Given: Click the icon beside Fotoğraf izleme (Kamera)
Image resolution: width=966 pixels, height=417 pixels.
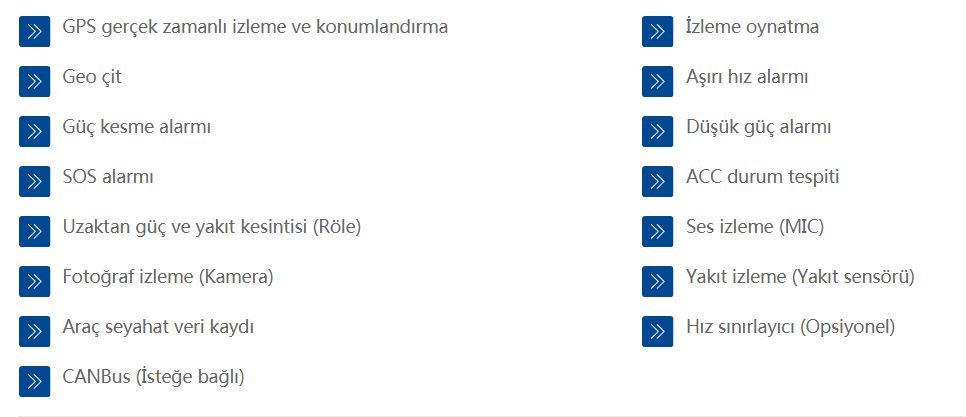Looking at the screenshot, I should [x=34, y=281].
